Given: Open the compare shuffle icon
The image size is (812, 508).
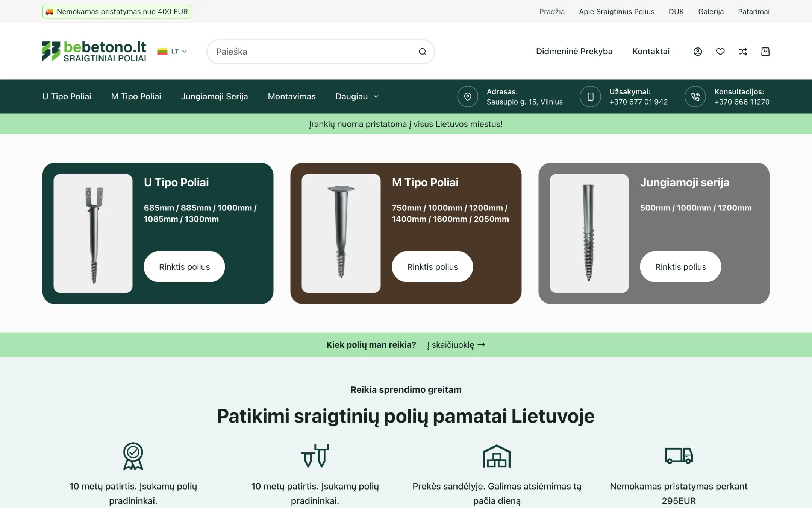Looking at the screenshot, I should 743,52.
